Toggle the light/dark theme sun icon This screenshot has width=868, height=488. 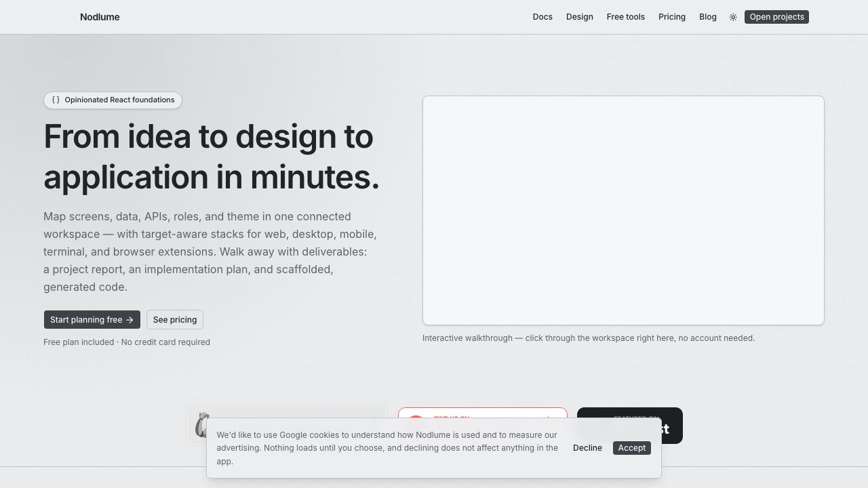(733, 17)
